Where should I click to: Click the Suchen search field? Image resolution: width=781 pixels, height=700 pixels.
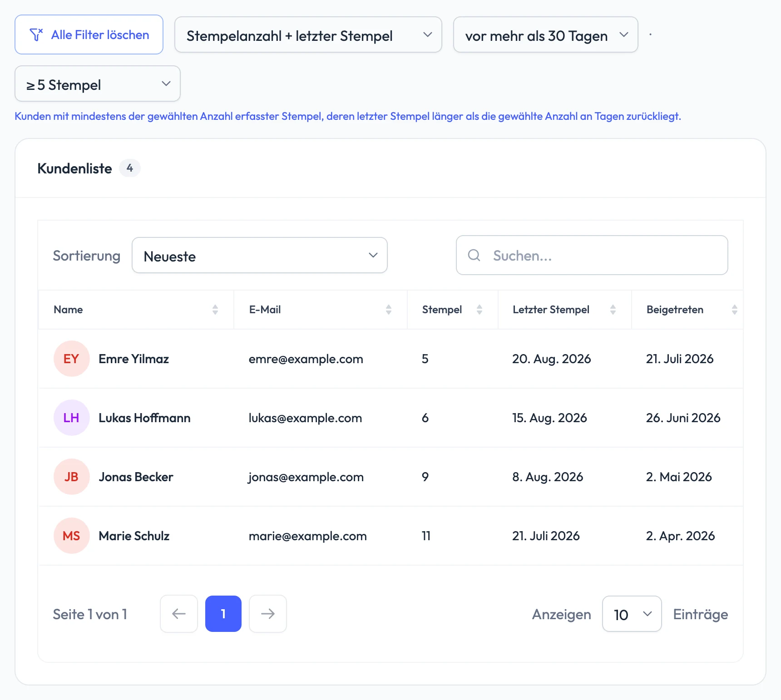[592, 255]
